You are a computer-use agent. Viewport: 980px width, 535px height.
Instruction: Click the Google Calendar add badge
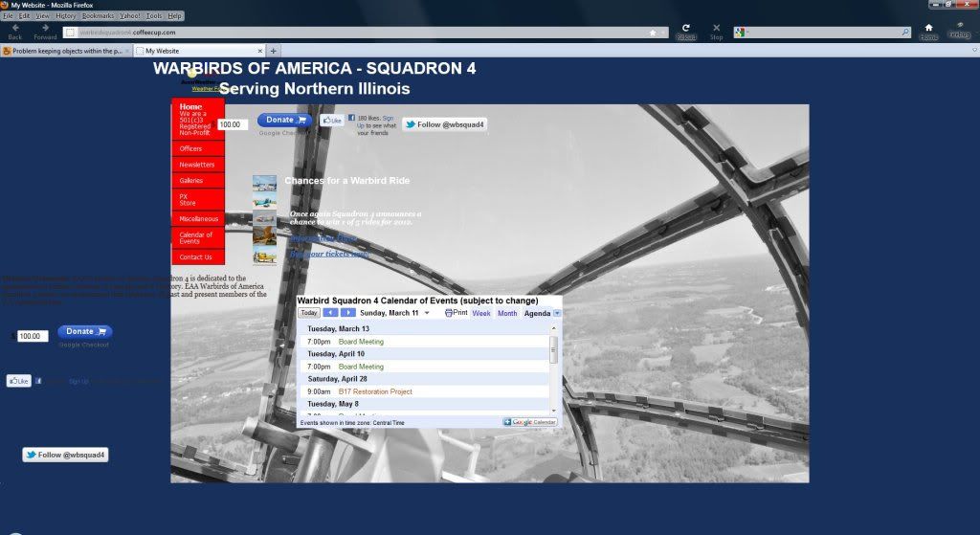click(529, 422)
